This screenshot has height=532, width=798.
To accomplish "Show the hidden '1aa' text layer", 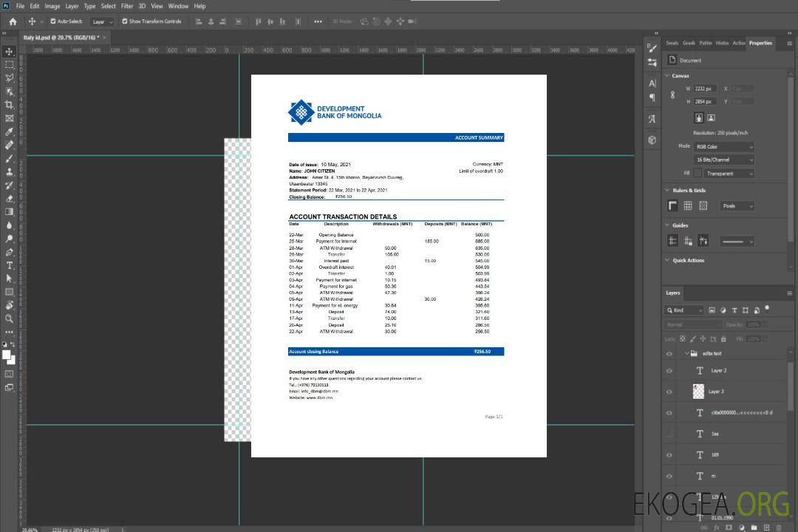I will click(x=669, y=434).
